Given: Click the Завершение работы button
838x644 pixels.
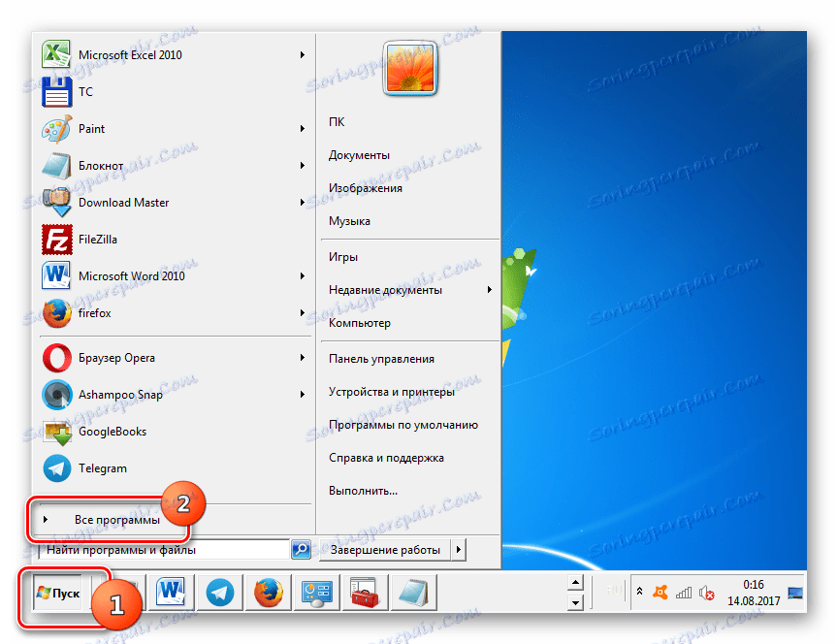Looking at the screenshot, I should tap(385, 549).
